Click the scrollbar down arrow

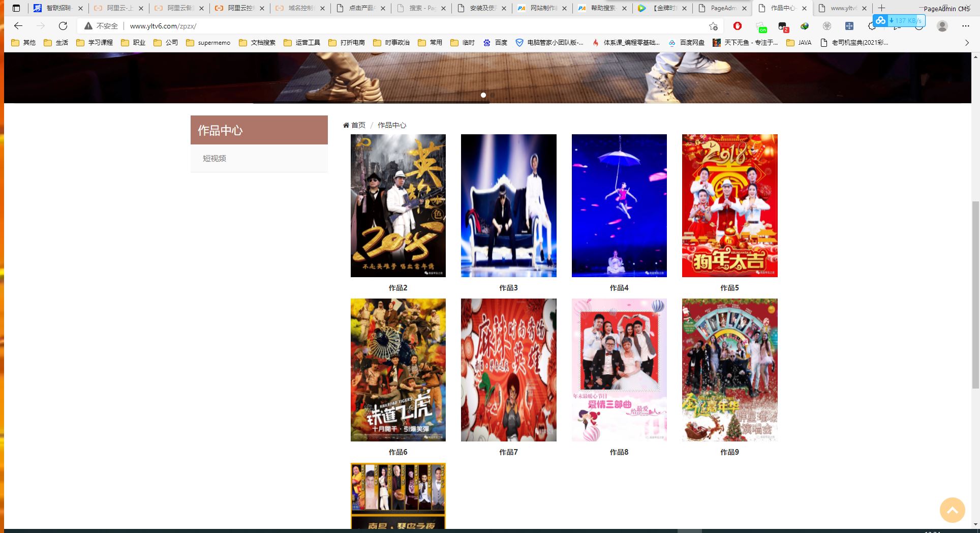point(975,524)
